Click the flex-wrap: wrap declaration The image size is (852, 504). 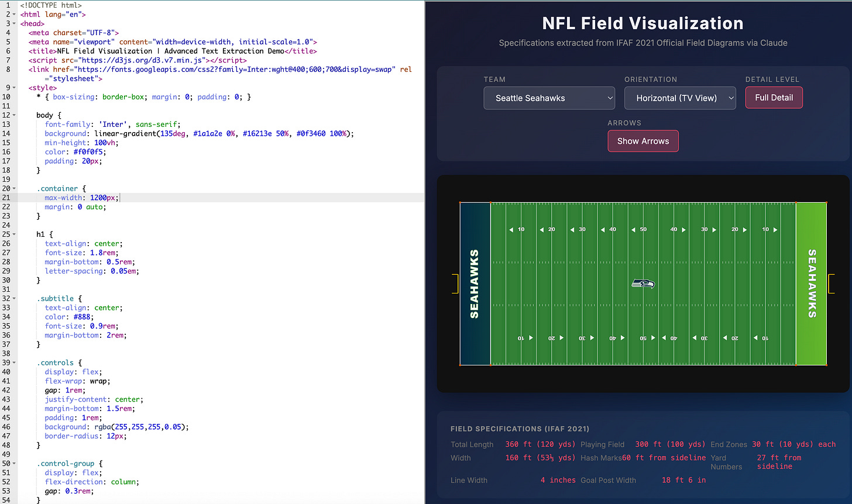pos(78,381)
